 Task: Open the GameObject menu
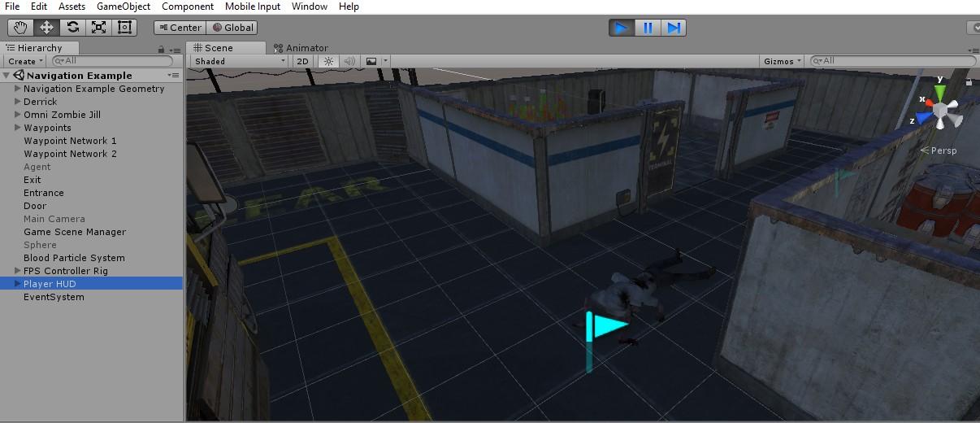(124, 7)
